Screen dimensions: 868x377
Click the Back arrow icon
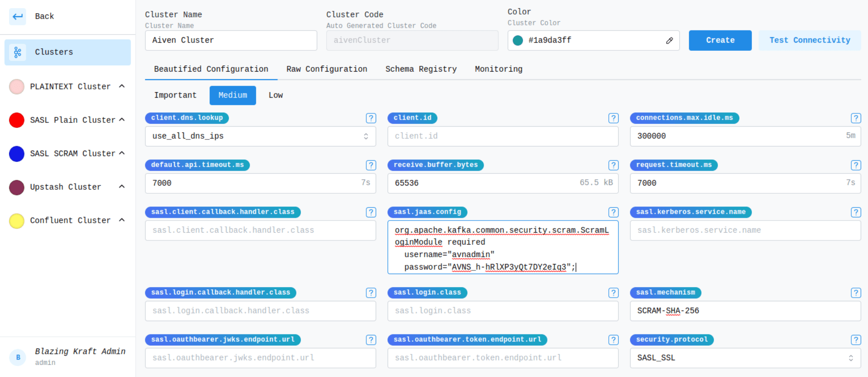pos(18,17)
